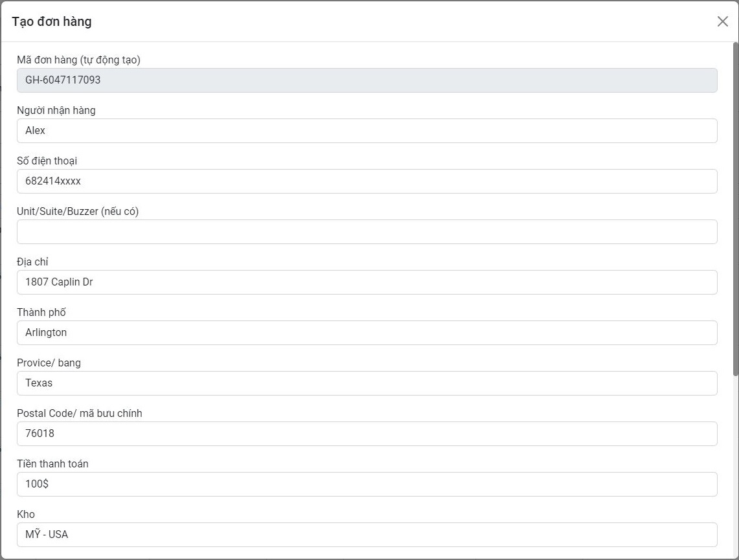The width and height of the screenshot is (739, 560).
Task: Click the Province/bang field showing Texas
Action: click(x=367, y=383)
